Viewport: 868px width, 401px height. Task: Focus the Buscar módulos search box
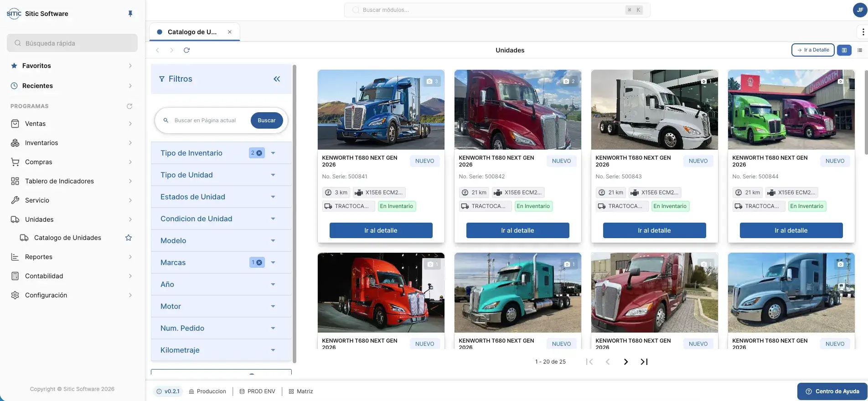(497, 10)
